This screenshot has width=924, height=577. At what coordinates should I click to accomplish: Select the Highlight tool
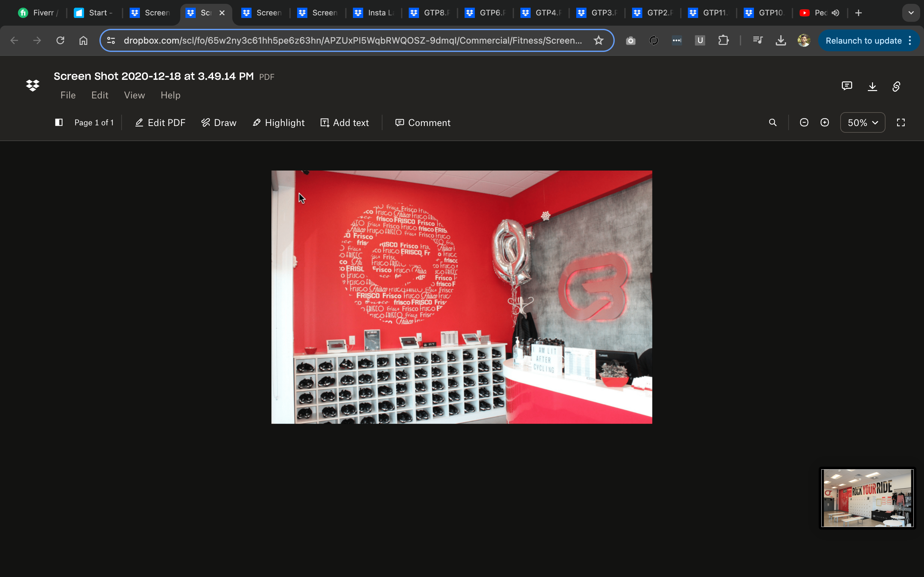tap(279, 122)
